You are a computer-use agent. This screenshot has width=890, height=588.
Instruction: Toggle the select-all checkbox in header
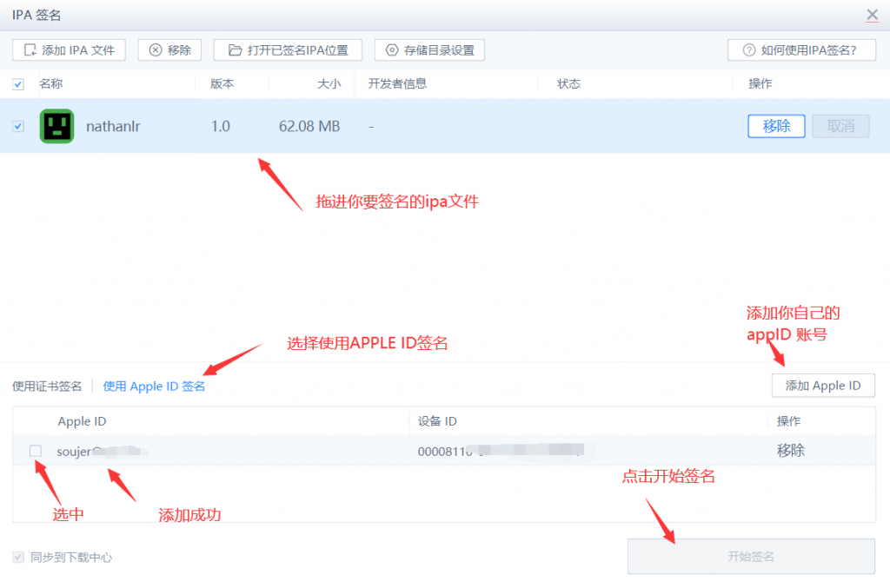coord(18,84)
